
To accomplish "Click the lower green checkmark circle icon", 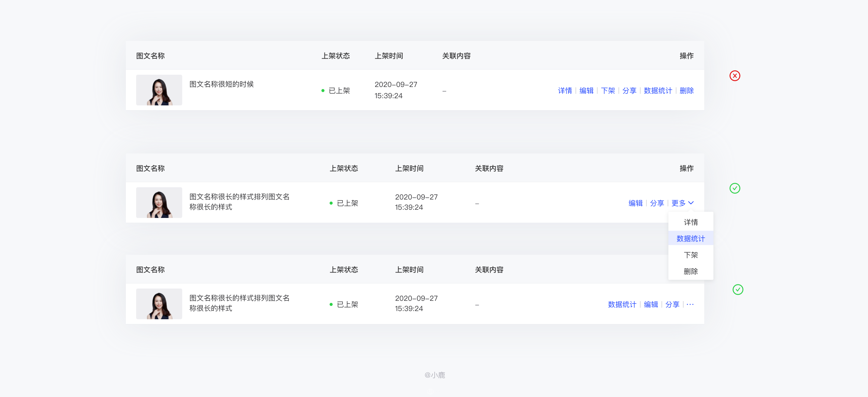I will (738, 290).
